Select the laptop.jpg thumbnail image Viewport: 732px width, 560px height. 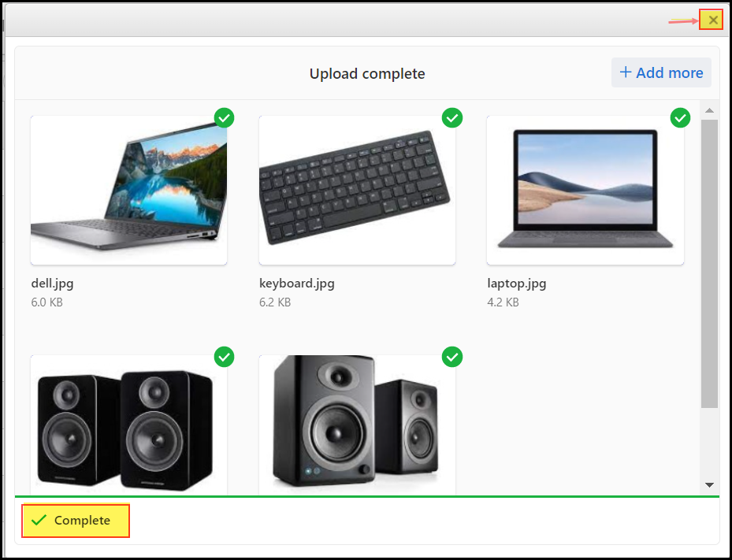(x=585, y=191)
